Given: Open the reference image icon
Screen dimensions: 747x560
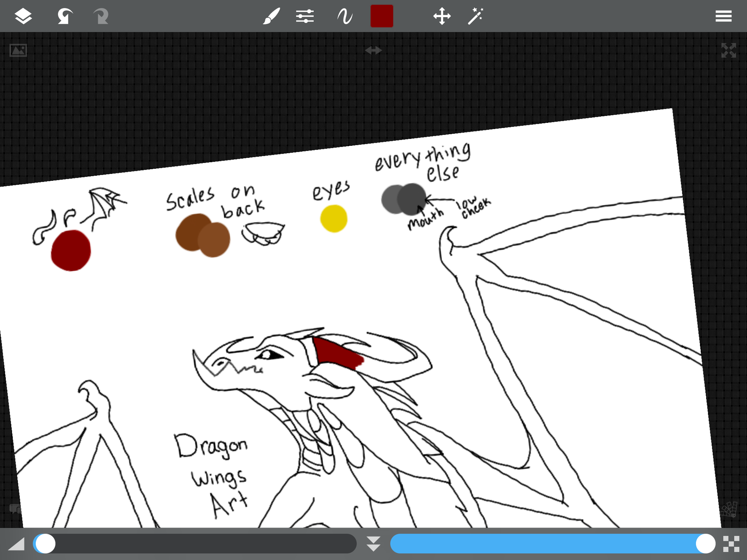Looking at the screenshot, I should pyautogui.click(x=18, y=50).
